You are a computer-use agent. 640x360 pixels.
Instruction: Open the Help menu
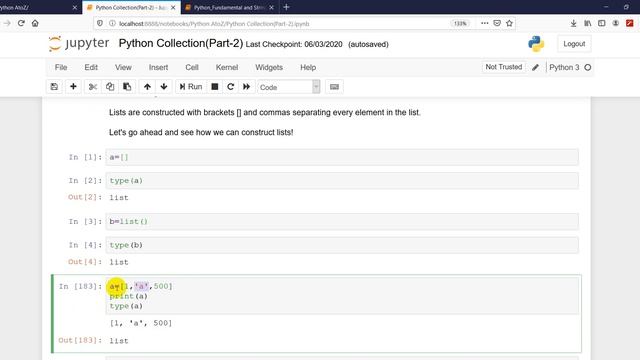point(308,67)
